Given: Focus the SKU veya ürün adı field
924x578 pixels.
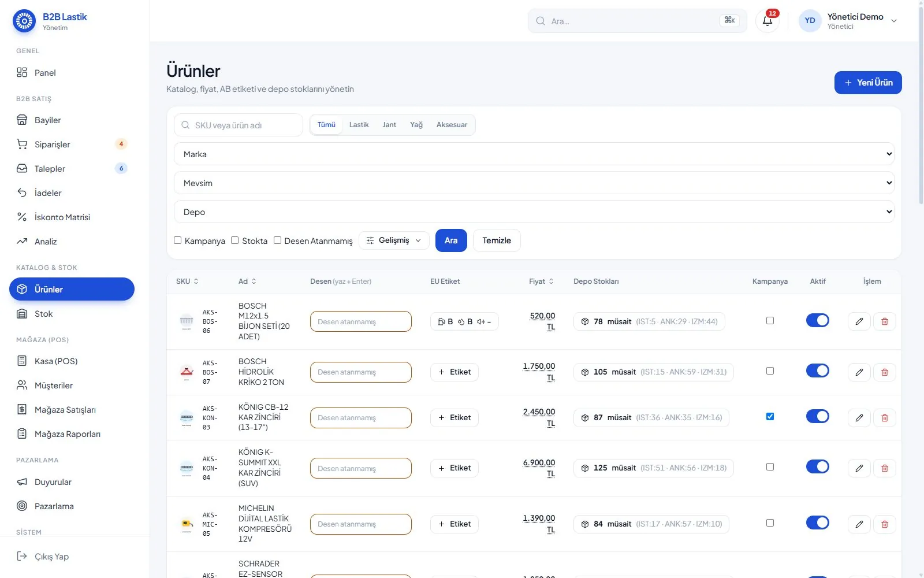Looking at the screenshot, I should (239, 125).
